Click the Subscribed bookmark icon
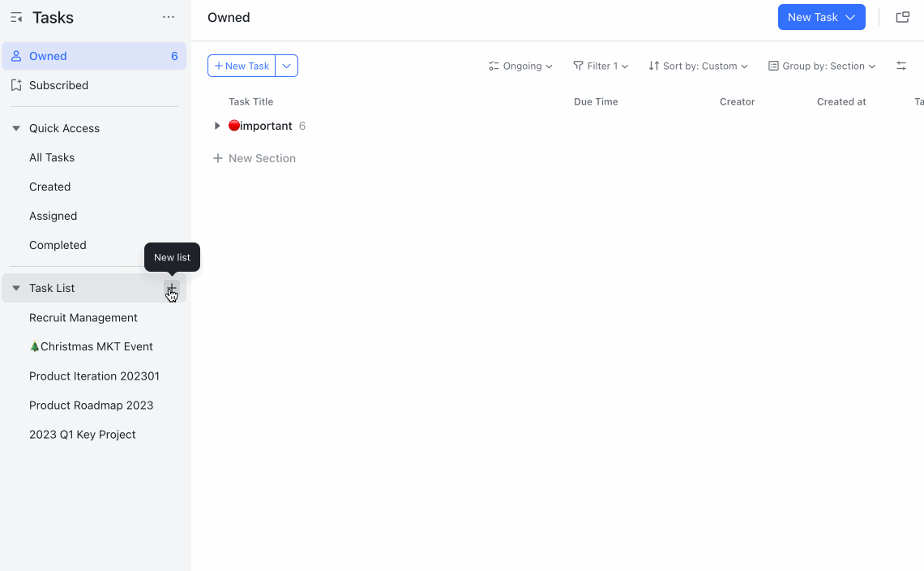Image resolution: width=924 pixels, height=571 pixels. (16, 85)
